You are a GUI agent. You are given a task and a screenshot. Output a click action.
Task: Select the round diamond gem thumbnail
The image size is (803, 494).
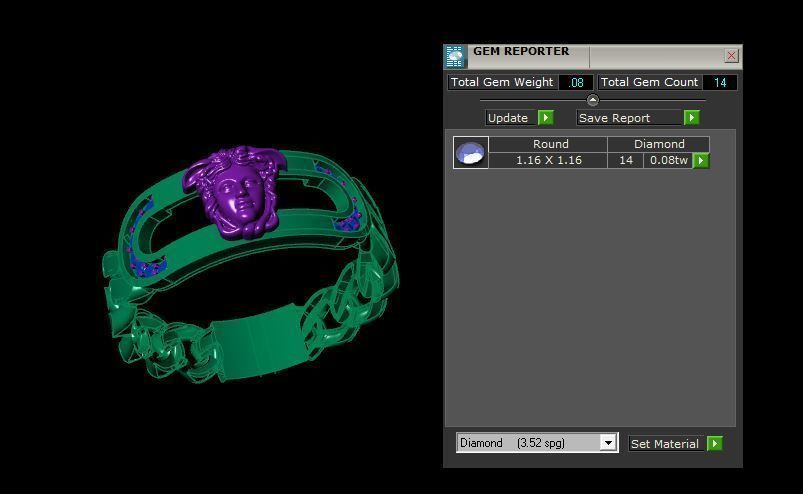[471, 152]
